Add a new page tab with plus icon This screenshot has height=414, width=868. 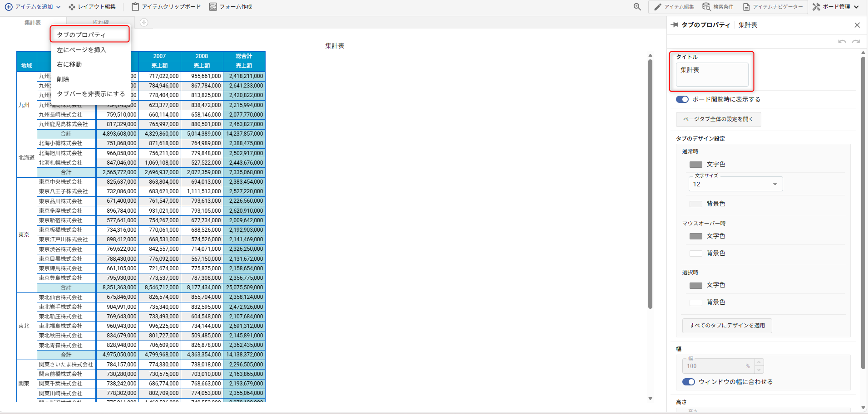pyautogui.click(x=144, y=23)
